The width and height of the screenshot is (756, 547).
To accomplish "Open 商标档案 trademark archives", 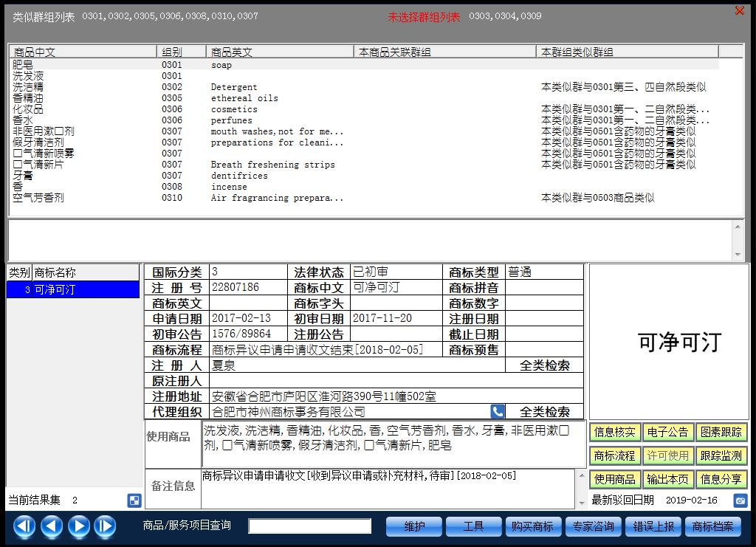I will coord(713,526).
